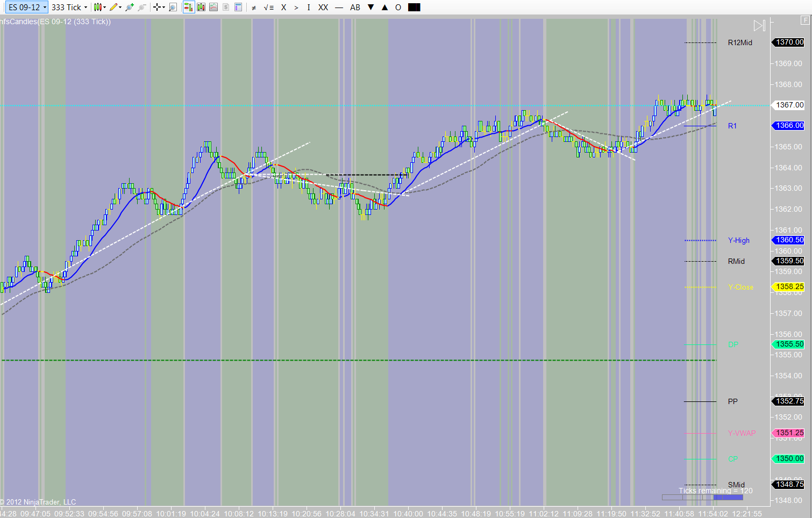Click the 1357.00 price axis label
812x518 pixels.
(x=788, y=313)
